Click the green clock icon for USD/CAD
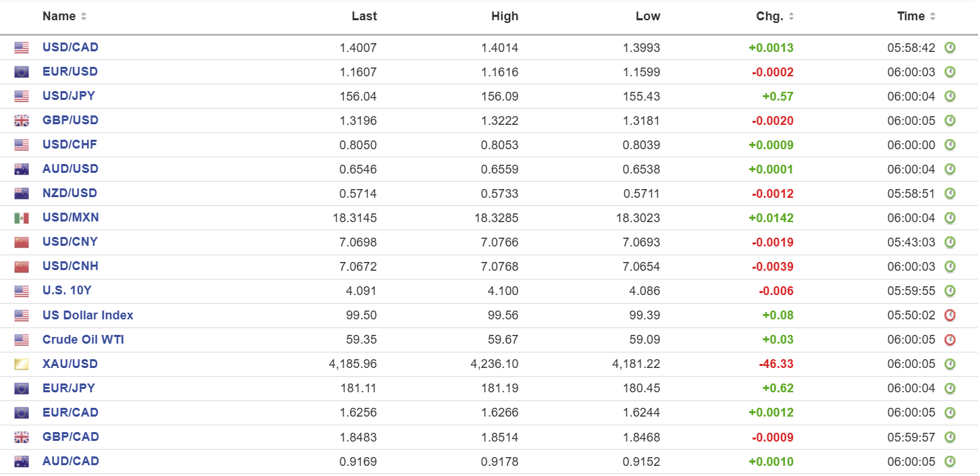Image resolution: width=980 pixels, height=476 pixels. tap(950, 48)
